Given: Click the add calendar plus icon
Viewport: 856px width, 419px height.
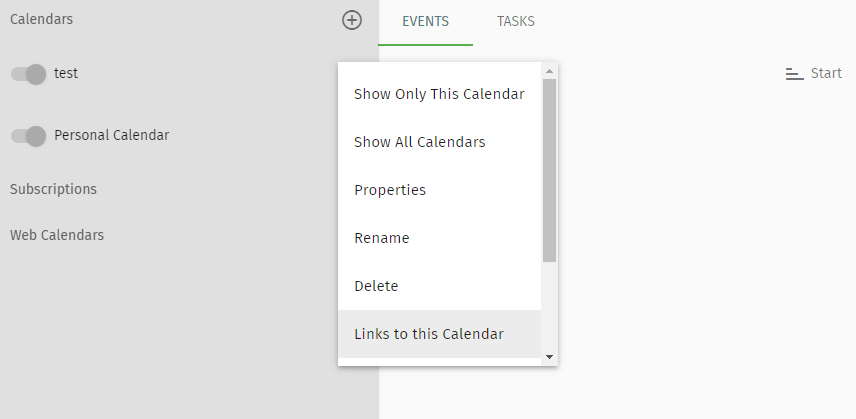Looking at the screenshot, I should (352, 20).
